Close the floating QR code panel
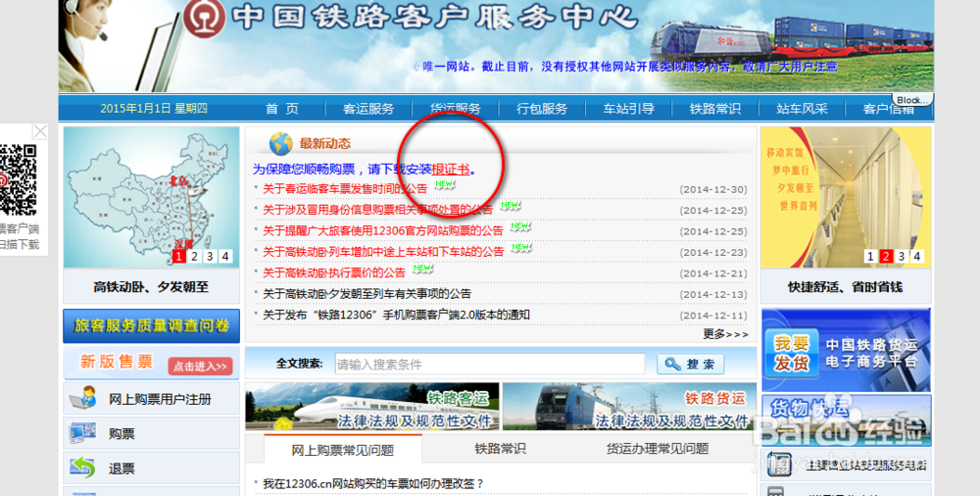Viewport: 980px width, 496px height. pyautogui.click(x=40, y=131)
